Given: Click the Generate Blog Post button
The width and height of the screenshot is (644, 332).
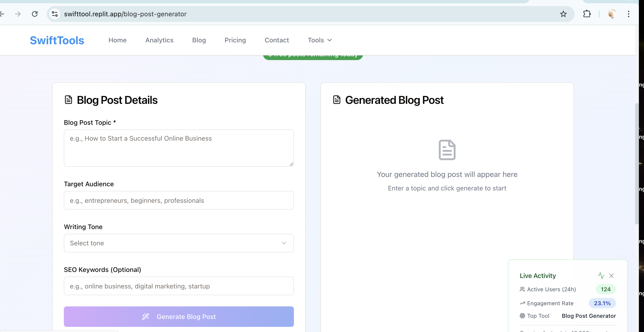Looking at the screenshot, I should point(179,316).
